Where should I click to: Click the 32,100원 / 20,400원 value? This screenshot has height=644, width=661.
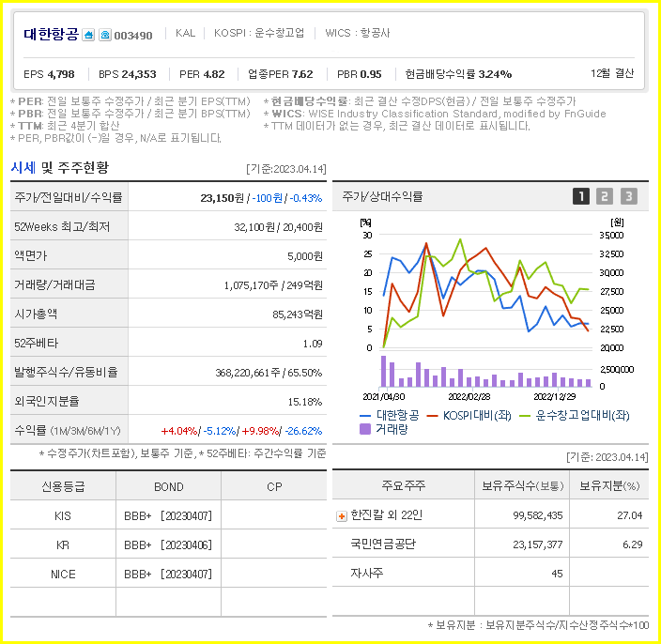[x=278, y=227]
